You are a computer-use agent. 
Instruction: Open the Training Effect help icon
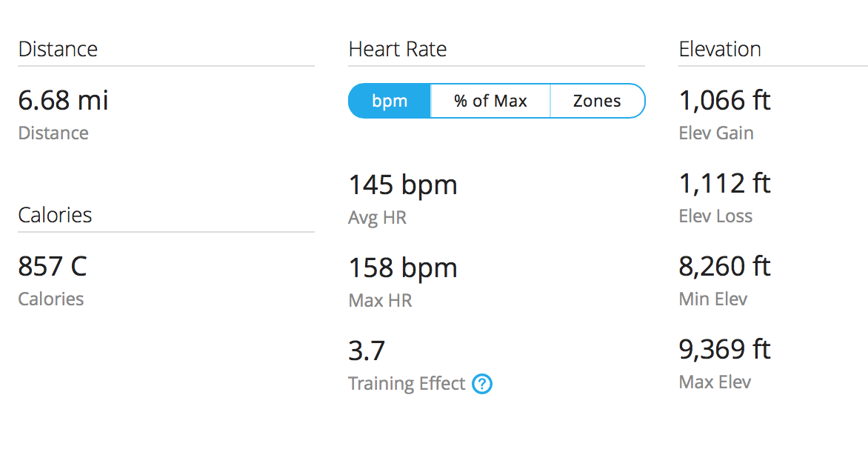point(482,384)
